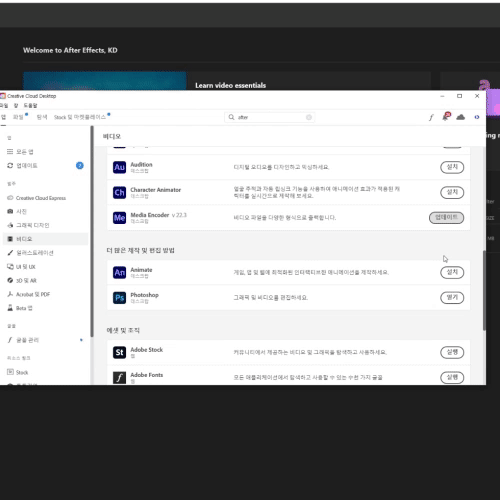
Task: Open Creative Cloud Express in sidebar
Action: tap(37, 198)
